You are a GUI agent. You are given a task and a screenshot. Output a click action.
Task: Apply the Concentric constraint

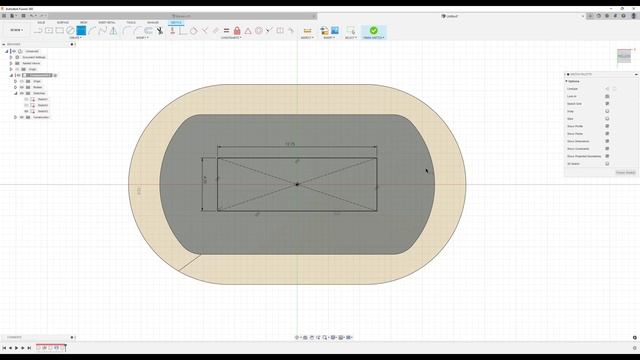[259, 31]
